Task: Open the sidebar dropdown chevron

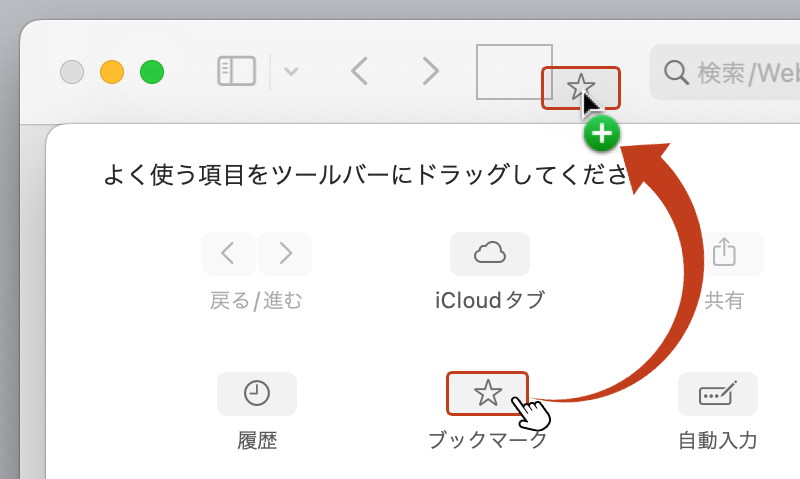Action: pos(291,71)
